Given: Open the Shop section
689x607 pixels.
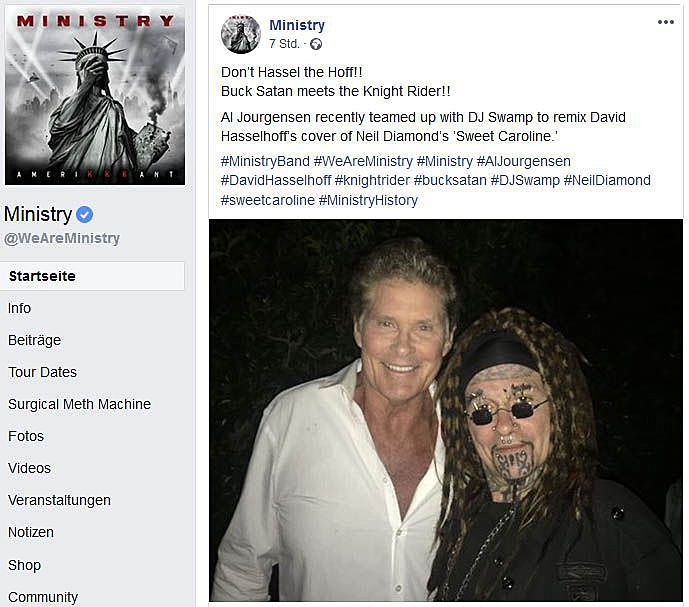Looking at the screenshot, I should pyautogui.click(x=24, y=565).
